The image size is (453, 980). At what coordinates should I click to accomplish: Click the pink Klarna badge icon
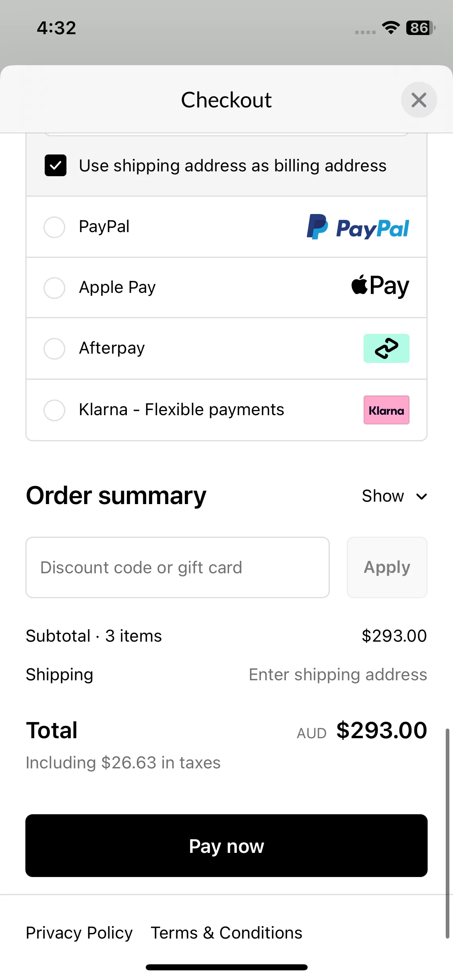click(386, 410)
